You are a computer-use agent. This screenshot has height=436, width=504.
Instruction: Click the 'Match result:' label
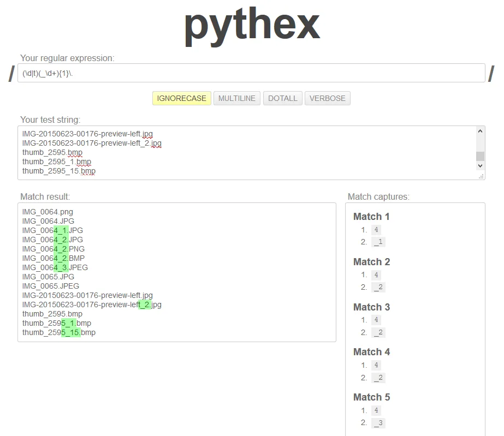coord(45,196)
